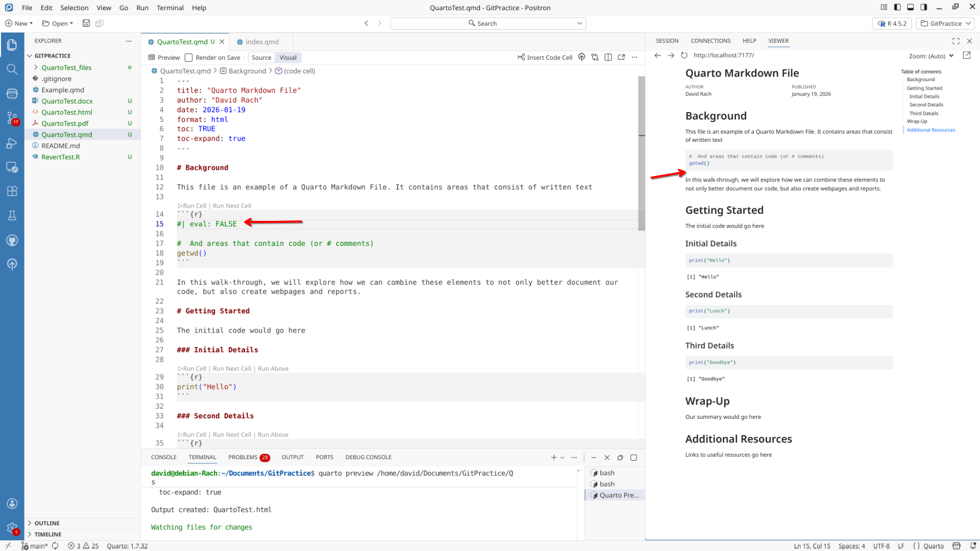
Task: Click the Run and Debug icon
Action: click(12, 143)
